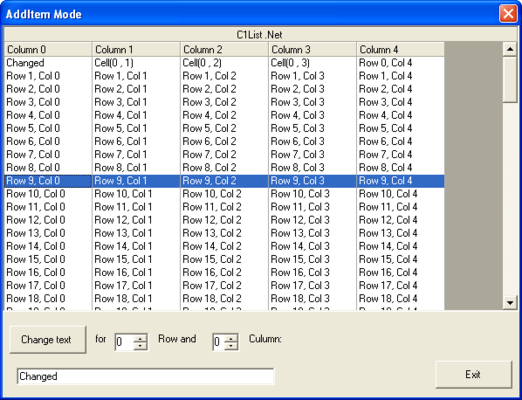Screen dimensions: 522x400
Task: Click the Changed cell in Column 0
Action: [x=48, y=63]
